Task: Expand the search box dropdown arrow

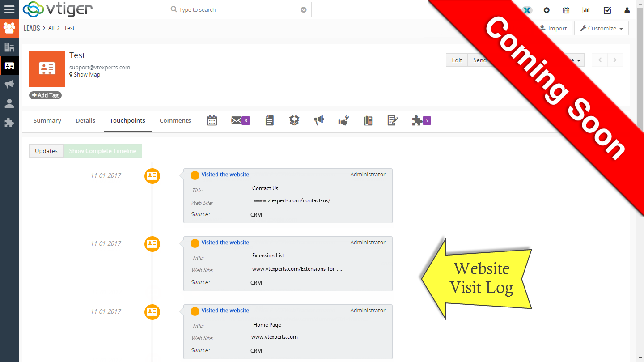Action: click(x=304, y=10)
